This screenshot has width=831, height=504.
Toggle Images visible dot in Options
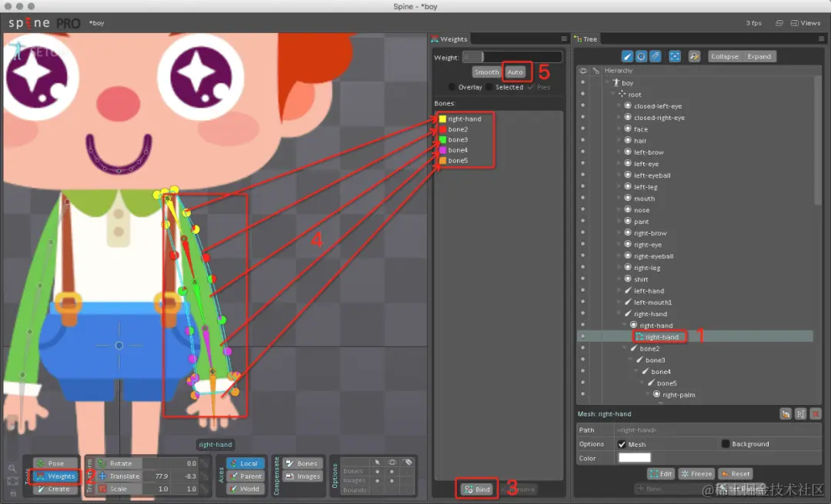[392, 481]
